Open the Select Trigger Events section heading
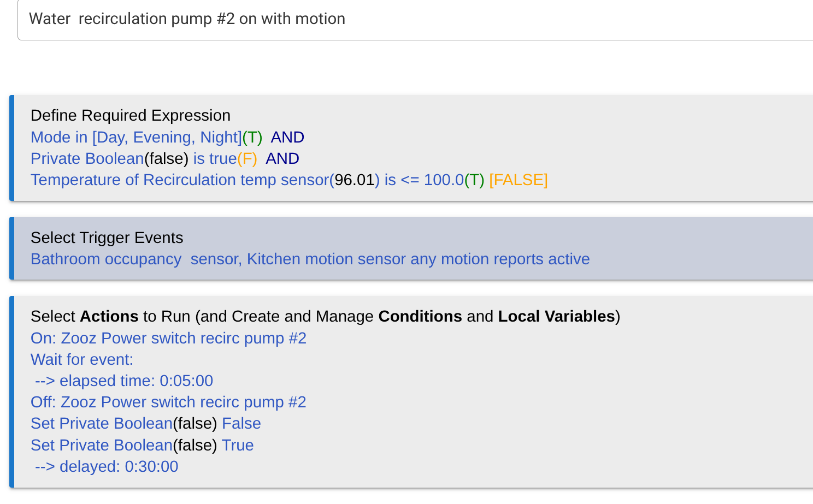This screenshot has height=504, width=813. [107, 238]
